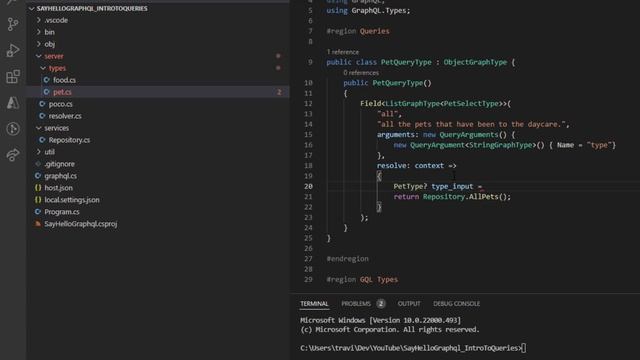Open food.cs file
Image resolution: width=640 pixels, height=360 pixels.
tap(64, 80)
